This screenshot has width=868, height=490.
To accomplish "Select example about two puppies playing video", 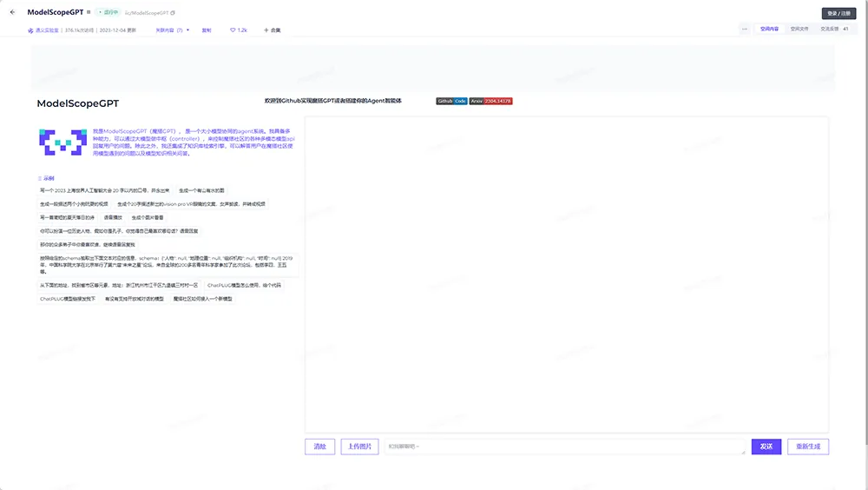I will click(74, 204).
